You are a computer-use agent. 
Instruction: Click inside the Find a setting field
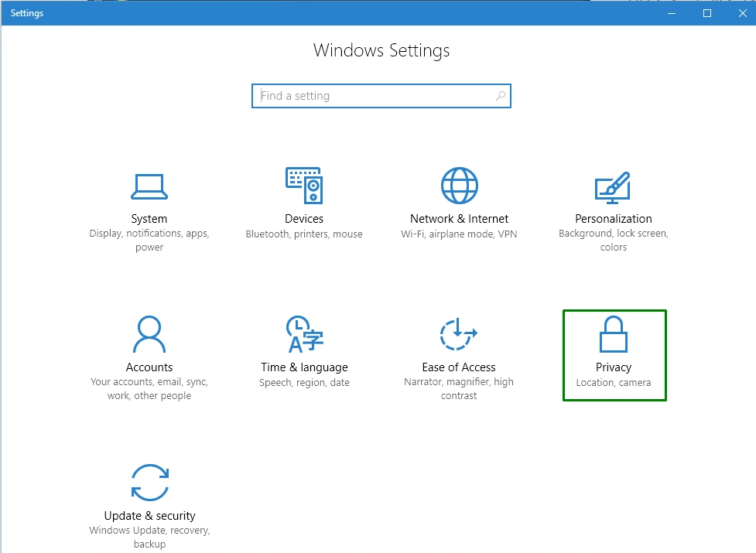pos(381,96)
